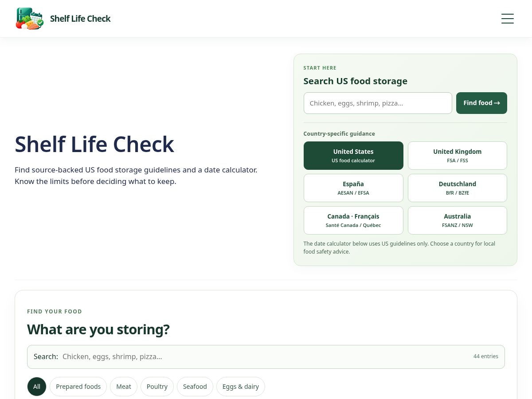Click the 'What are you storing?' heading

tap(98, 329)
